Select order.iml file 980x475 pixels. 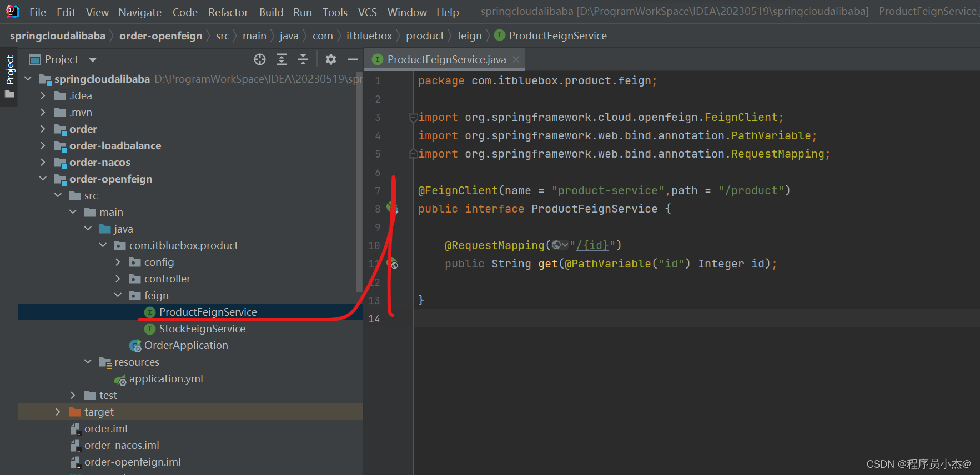(x=190, y=428)
